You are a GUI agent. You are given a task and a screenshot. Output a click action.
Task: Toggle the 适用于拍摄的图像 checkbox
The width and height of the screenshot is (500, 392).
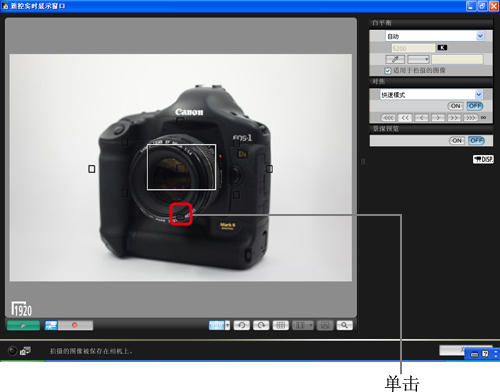(x=388, y=71)
